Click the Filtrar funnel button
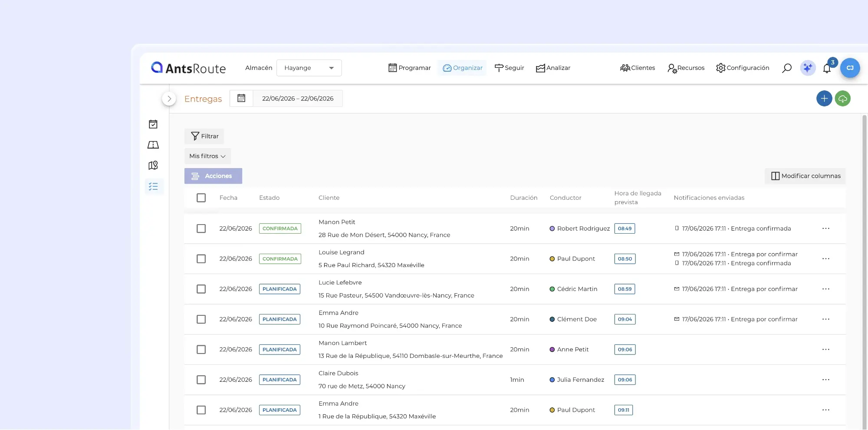 point(204,136)
